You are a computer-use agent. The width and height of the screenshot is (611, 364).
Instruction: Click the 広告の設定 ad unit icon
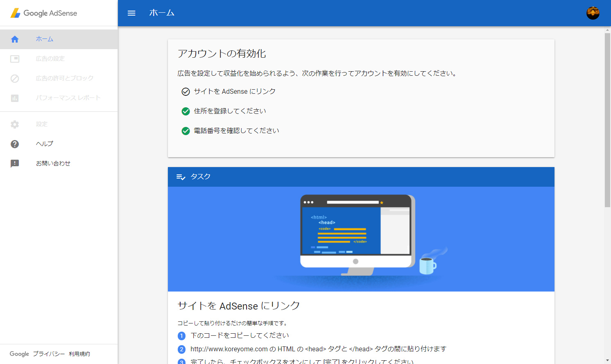tap(15, 59)
